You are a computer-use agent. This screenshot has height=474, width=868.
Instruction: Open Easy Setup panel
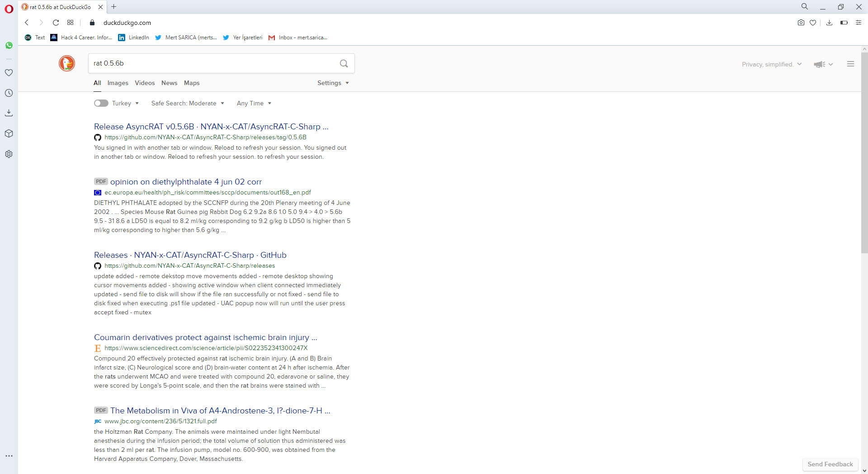pos(859,23)
